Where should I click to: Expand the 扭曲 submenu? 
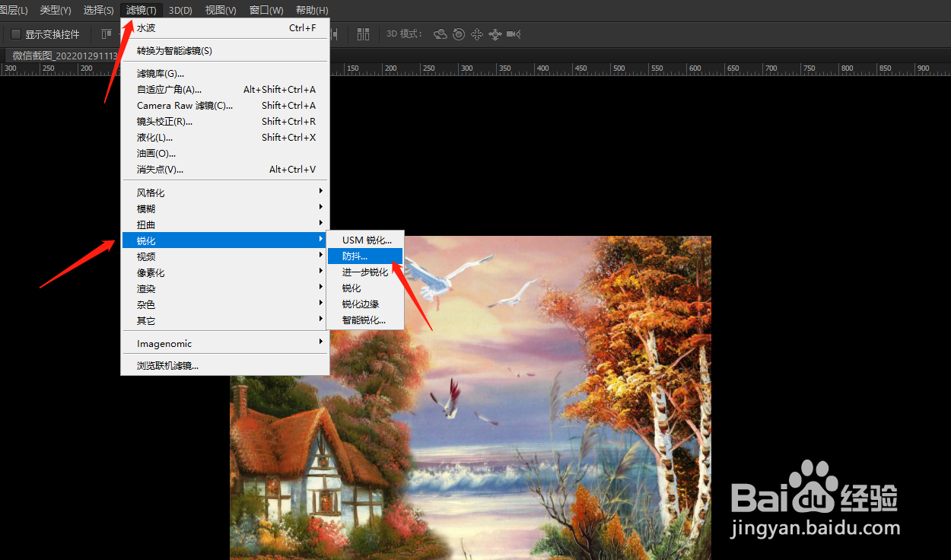225,224
